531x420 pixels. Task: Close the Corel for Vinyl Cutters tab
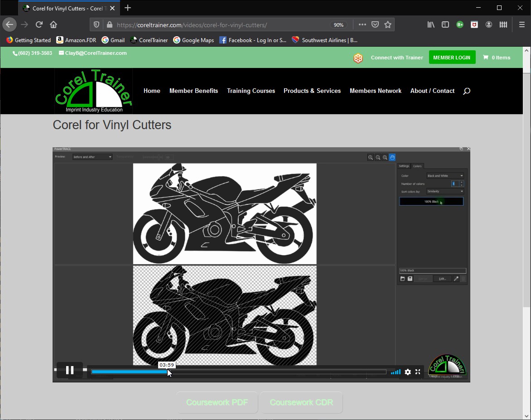[x=112, y=8]
